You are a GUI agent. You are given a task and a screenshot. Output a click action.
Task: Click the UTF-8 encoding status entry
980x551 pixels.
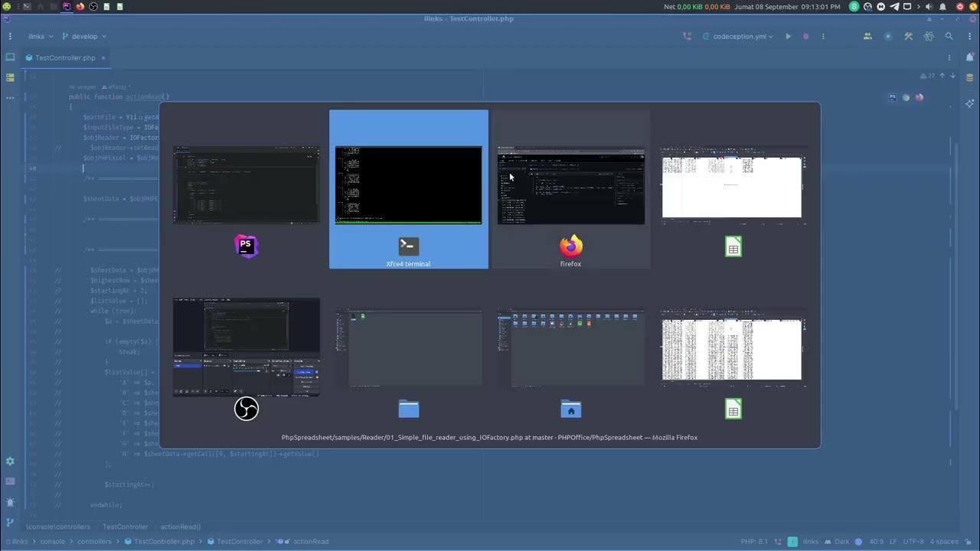(913, 541)
